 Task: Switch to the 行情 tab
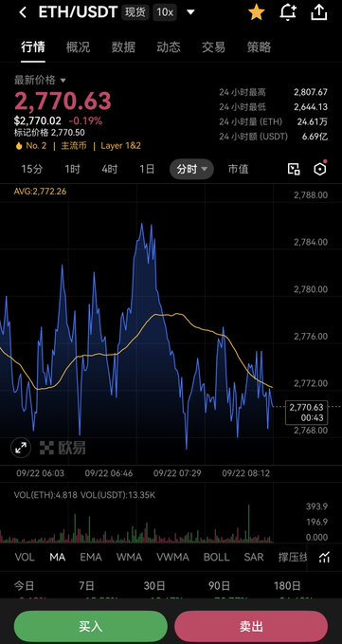pos(33,47)
